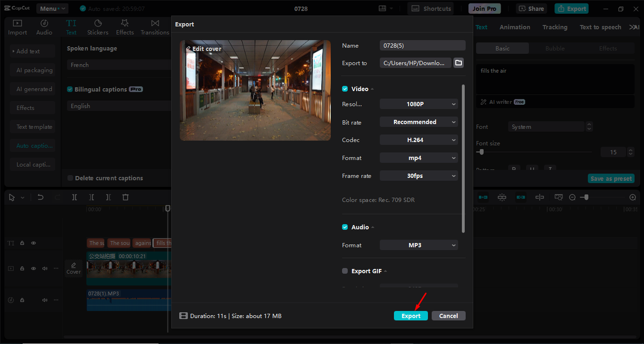Mute the MP3 audio track speaker

click(x=45, y=300)
